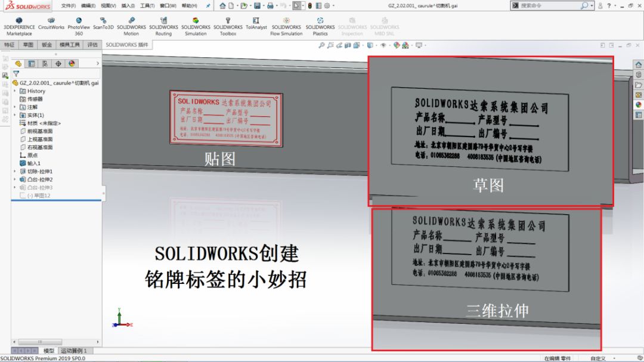The image size is (644, 362).
Task: Start SOLIDWORKS Motion add-in
Action: [x=131, y=27]
